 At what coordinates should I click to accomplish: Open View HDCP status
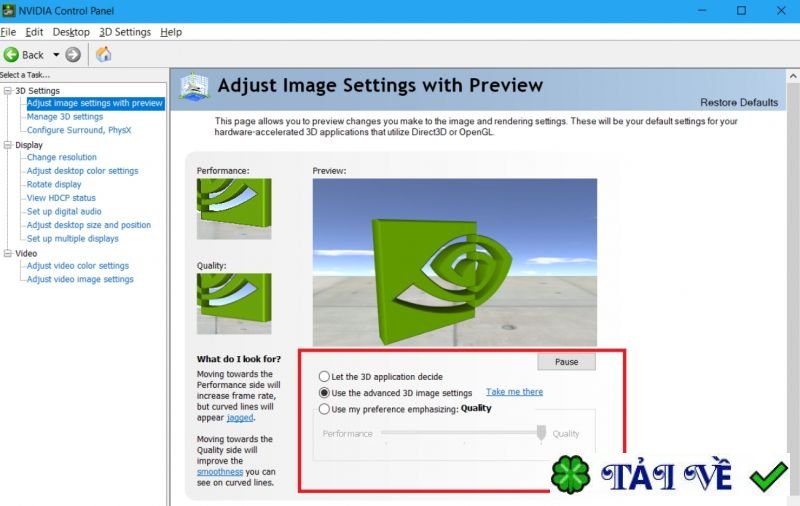click(x=61, y=198)
